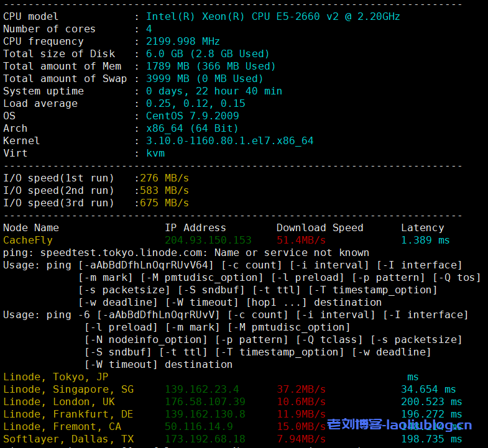The height and width of the screenshot is (448, 488).
Task: Click Dallas download speed 7.94MB/s
Action: point(302,439)
